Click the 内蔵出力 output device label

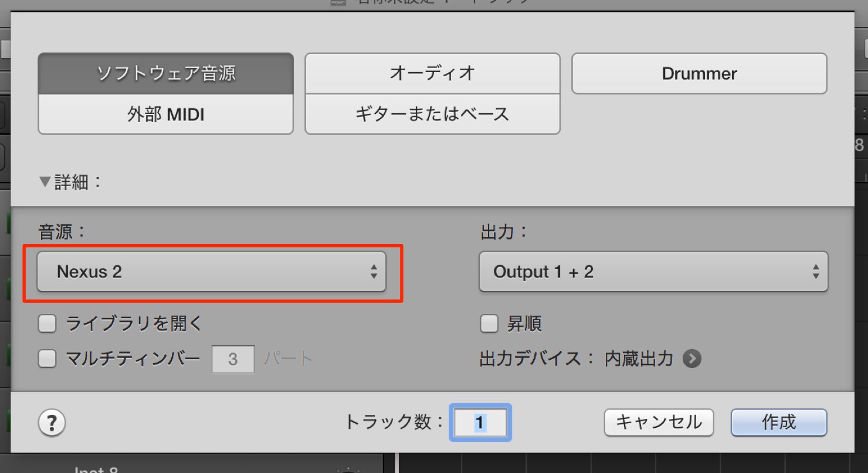tap(638, 359)
